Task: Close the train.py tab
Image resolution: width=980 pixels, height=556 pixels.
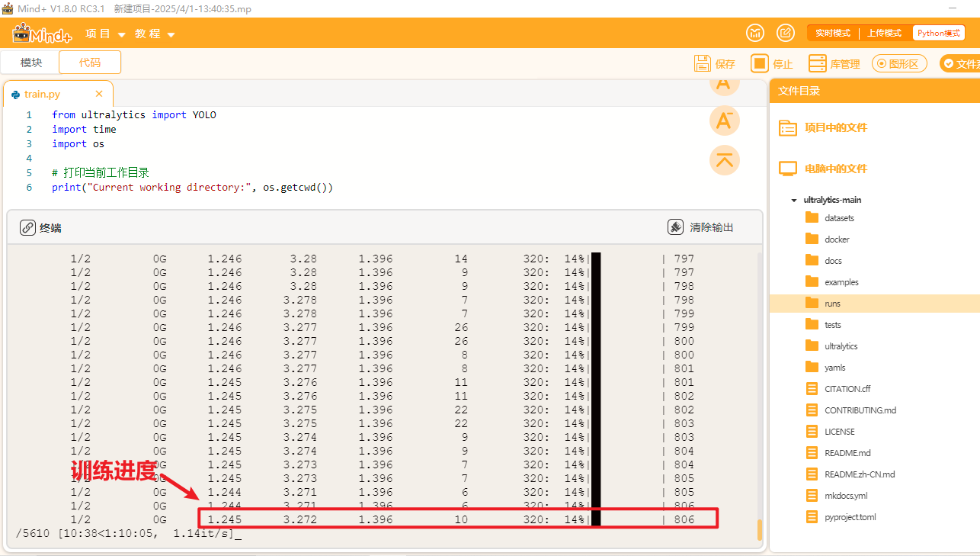Action: [x=99, y=94]
